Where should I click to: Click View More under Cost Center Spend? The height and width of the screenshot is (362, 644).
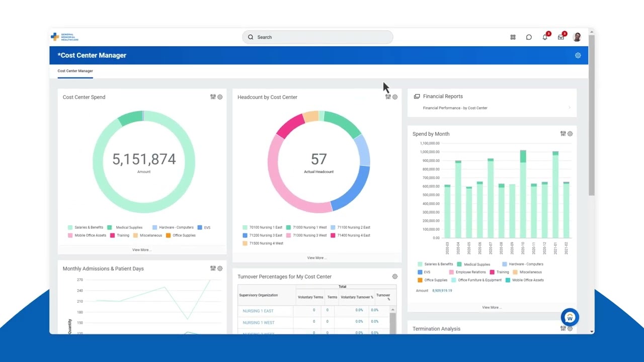[142, 250]
